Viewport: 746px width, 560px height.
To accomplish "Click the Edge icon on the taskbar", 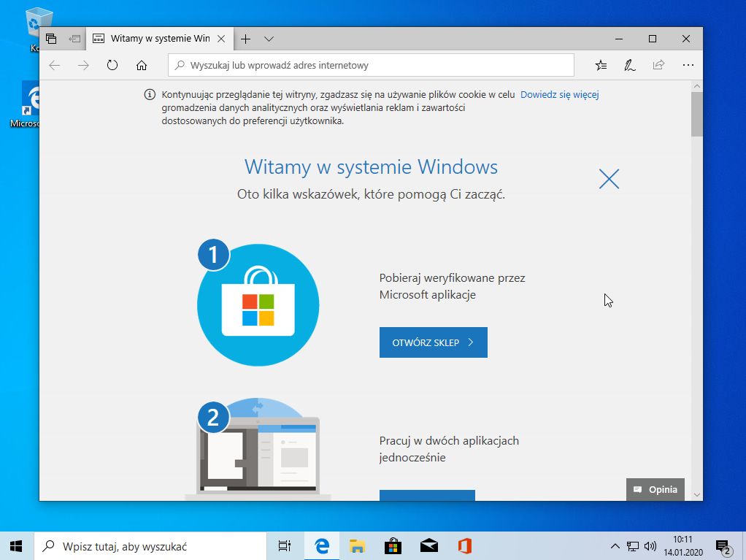I will tap(322, 546).
